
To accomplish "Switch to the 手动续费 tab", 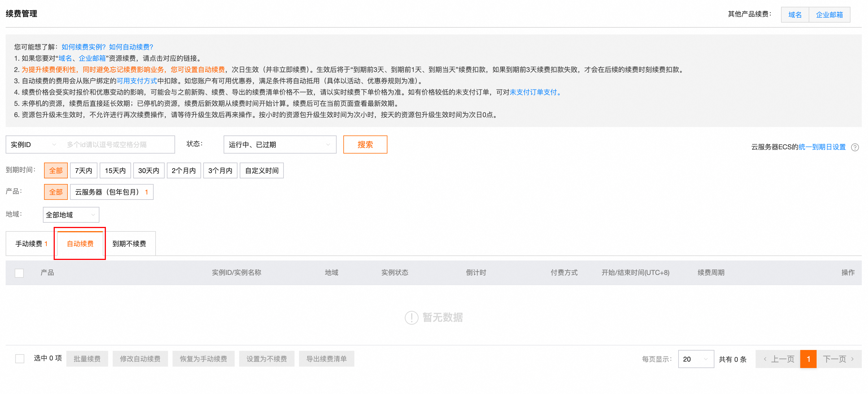I will point(31,244).
